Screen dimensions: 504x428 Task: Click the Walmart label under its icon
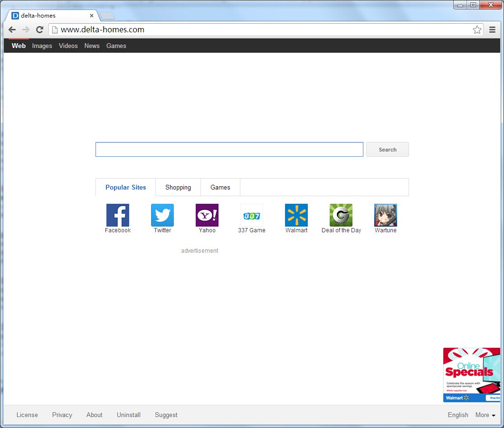click(x=296, y=230)
